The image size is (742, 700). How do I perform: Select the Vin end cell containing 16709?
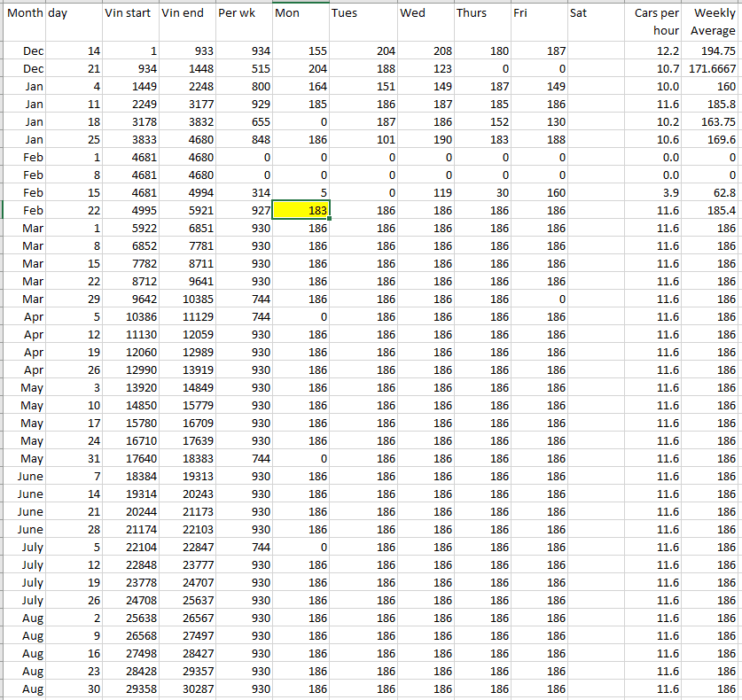coord(186,424)
